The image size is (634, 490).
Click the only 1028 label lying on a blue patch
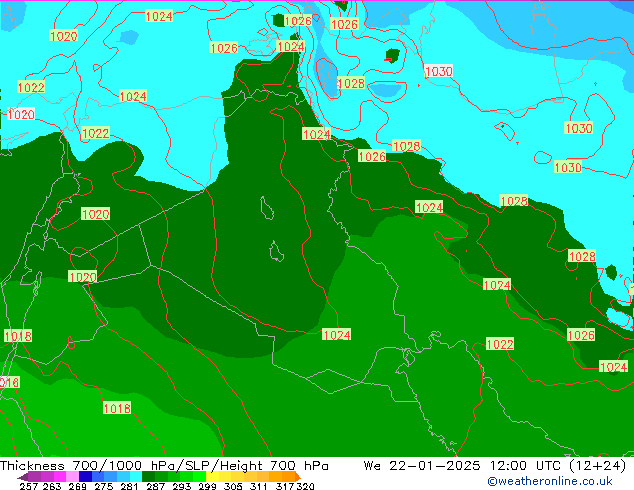351,83
